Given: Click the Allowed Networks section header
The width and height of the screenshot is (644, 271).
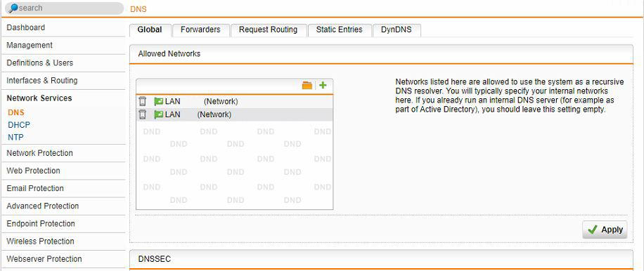Looking at the screenshot, I should [x=381, y=54].
